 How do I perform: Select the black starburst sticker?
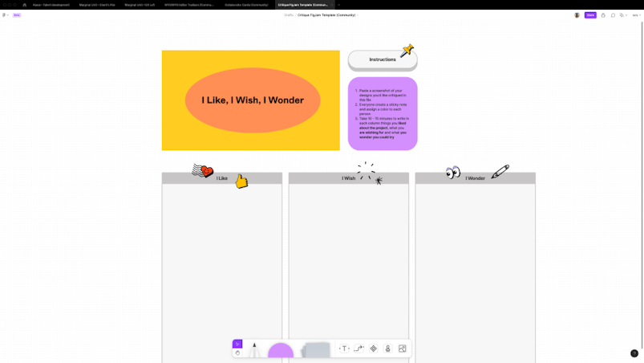(x=379, y=180)
